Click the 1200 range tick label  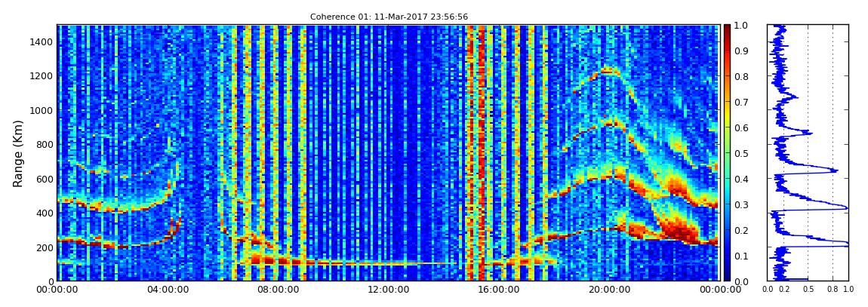pyautogui.click(x=42, y=75)
